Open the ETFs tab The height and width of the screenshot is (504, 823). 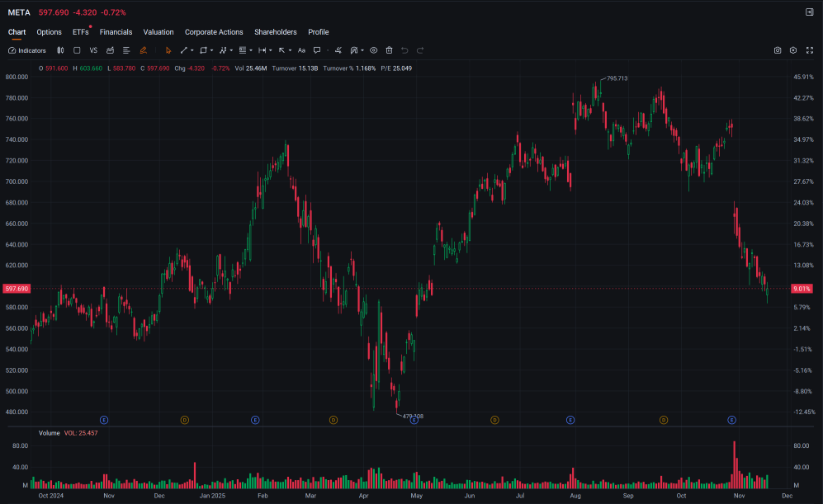click(x=80, y=32)
